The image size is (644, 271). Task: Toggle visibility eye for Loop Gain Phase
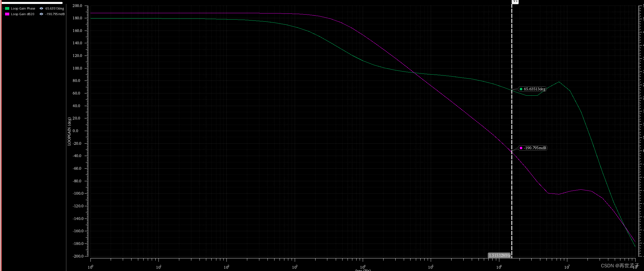[41, 8]
